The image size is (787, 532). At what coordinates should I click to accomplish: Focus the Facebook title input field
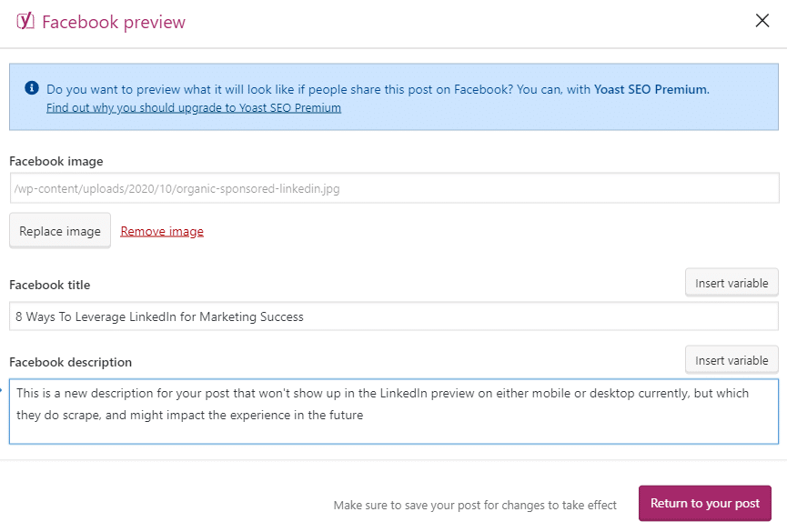coord(393,316)
